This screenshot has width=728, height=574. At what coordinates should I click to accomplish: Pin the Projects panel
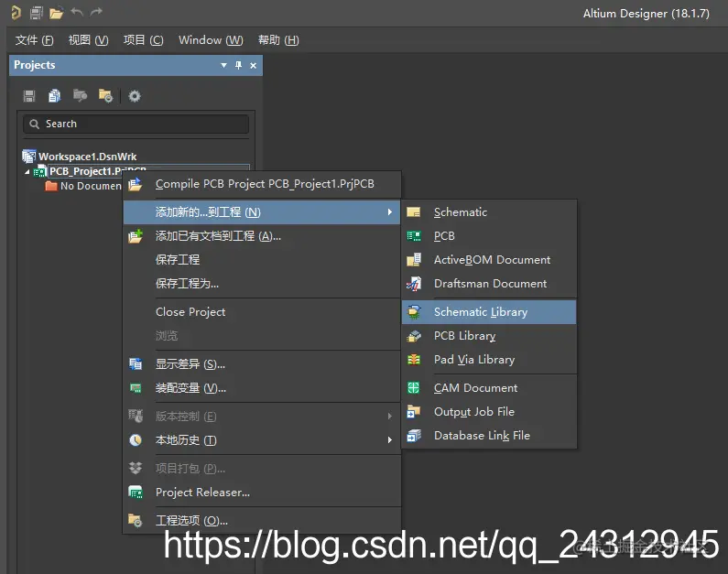tap(238, 65)
